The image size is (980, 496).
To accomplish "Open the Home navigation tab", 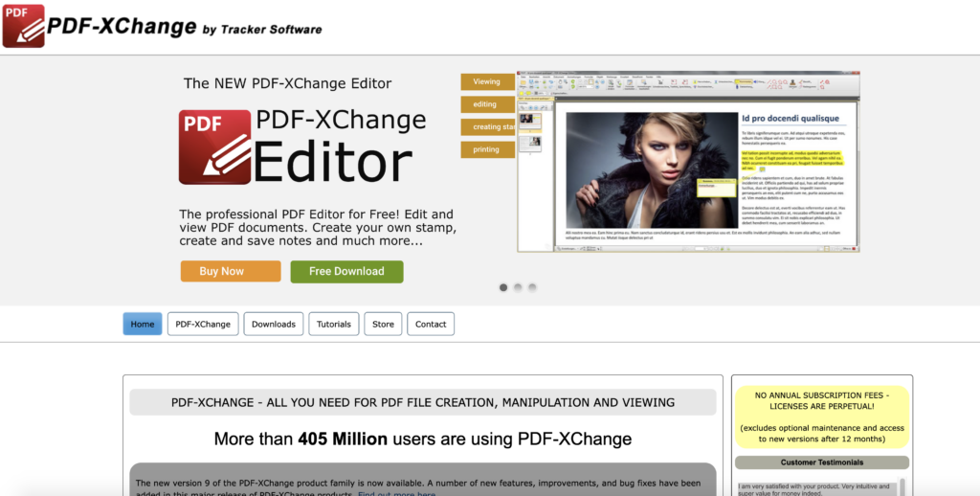I will pyautogui.click(x=143, y=324).
